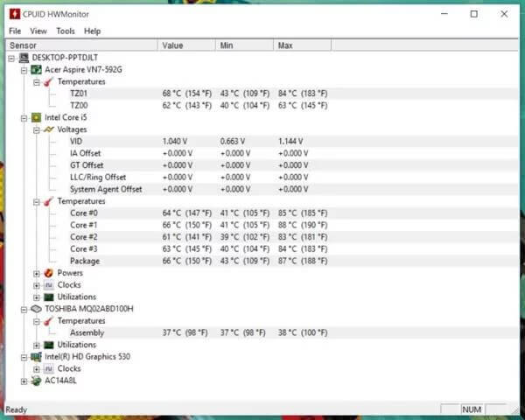Click the Max column header
525x420 pixels.
tap(303, 45)
